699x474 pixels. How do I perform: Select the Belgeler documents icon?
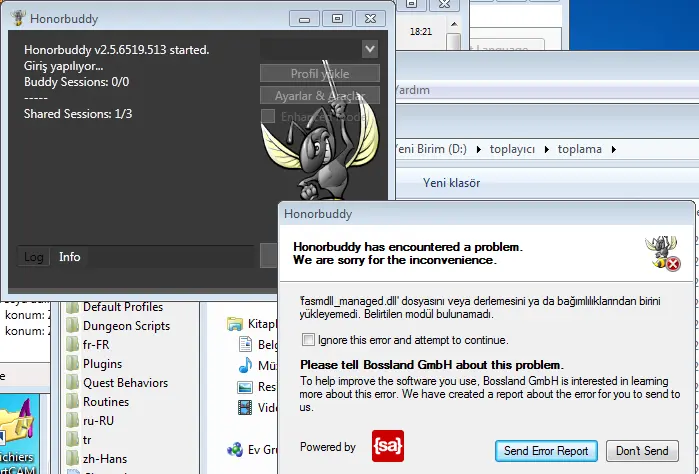coord(245,344)
